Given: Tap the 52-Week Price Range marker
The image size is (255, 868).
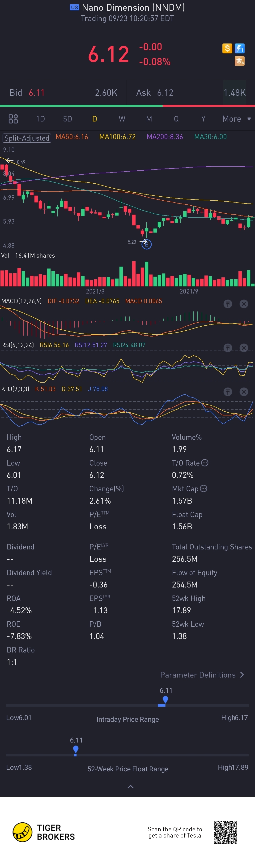Looking at the screenshot, I should (x=76, y=750).
